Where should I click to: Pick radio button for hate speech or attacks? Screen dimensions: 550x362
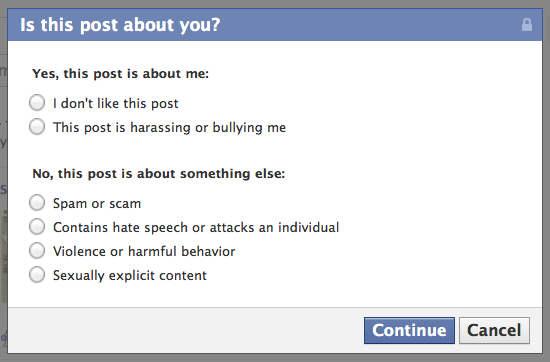[37, 227]
